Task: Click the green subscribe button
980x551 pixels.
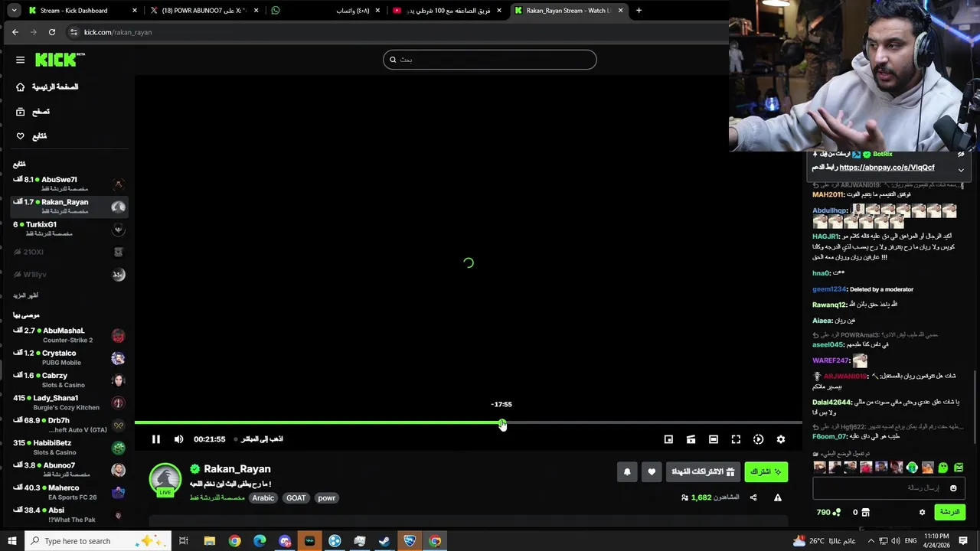Action: 766,472
